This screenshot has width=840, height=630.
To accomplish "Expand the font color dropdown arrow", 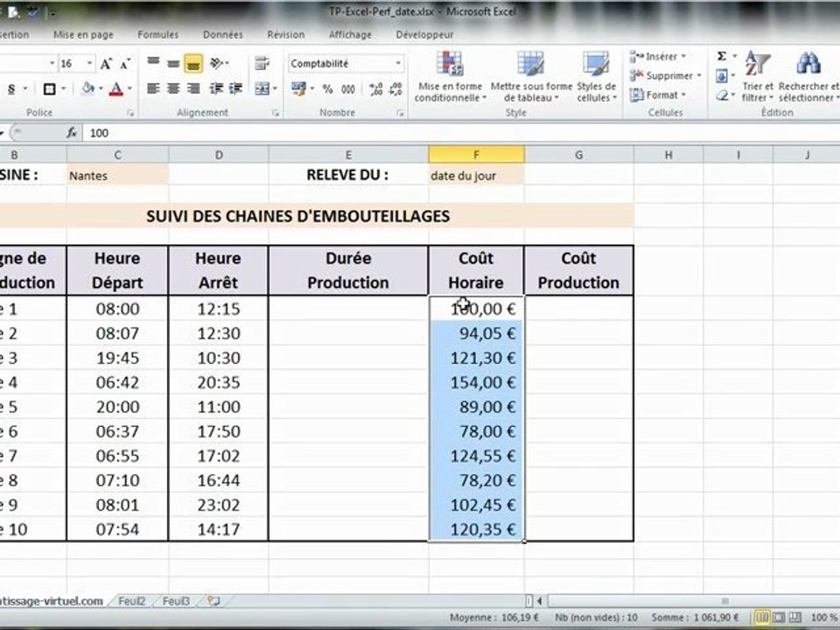I will pyautogui.click(x=129, y=88).
